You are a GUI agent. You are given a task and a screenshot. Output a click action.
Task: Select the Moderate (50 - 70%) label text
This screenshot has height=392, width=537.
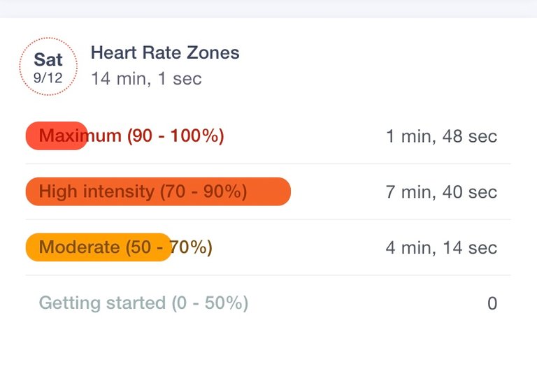coord(126,247)
